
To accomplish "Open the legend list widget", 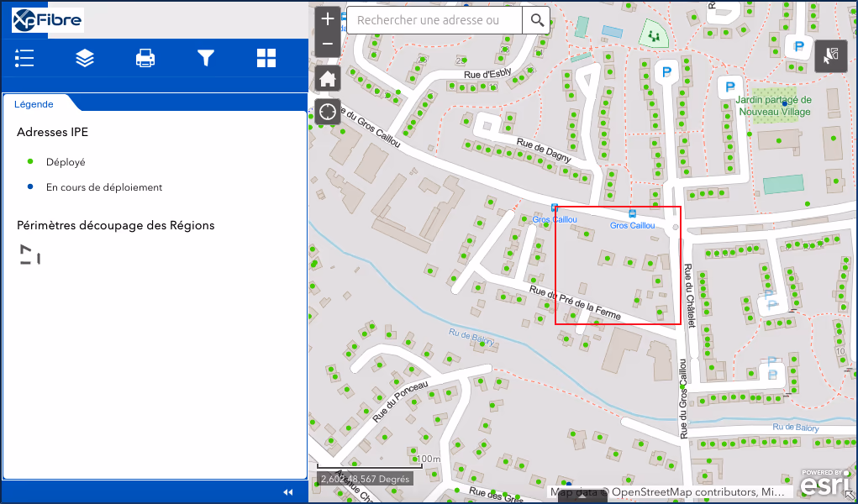I will [24, 58].
